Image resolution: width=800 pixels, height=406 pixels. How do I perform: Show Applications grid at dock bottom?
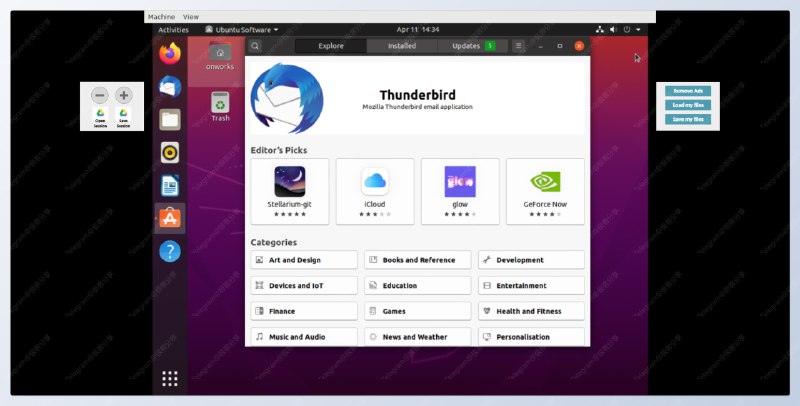click(x=170, y=378)
